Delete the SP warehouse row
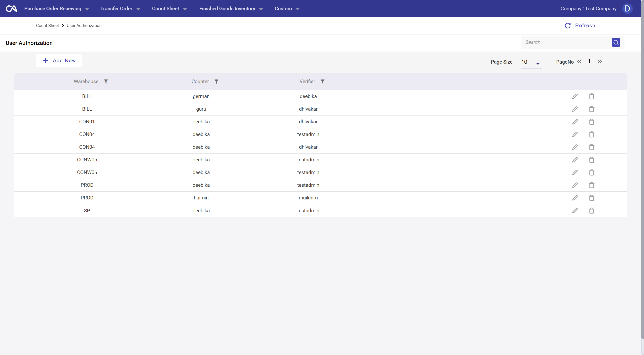Screen dimensions: 644x355 [591, 211]
